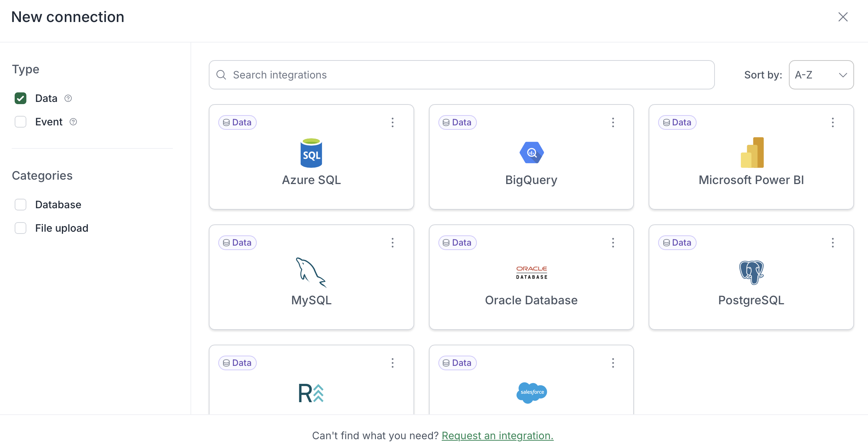Click the magnifier icon in the search box
Viewport: 868px width, 448px height.
coord(221,75)
